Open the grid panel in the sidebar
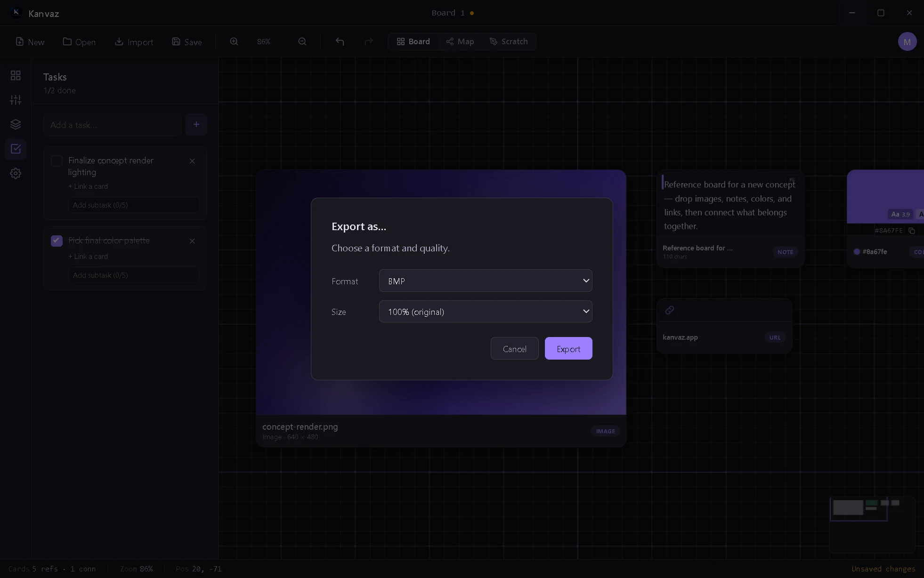This screenshot has width=924, height=578. (x=16, y=75)
